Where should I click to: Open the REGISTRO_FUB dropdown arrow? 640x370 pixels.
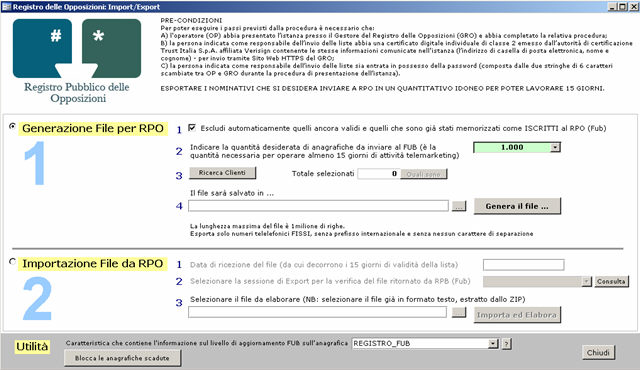click(493, 343)
